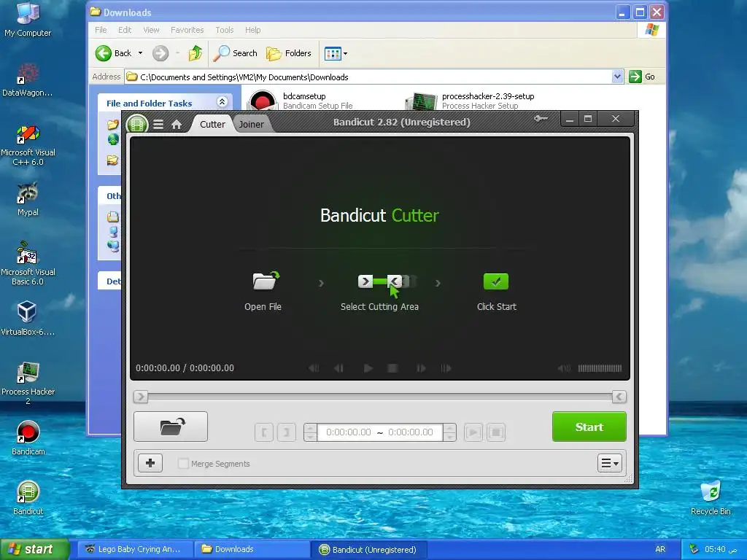Toggle the Merge Segments checkbox

[x=183, y=463]
